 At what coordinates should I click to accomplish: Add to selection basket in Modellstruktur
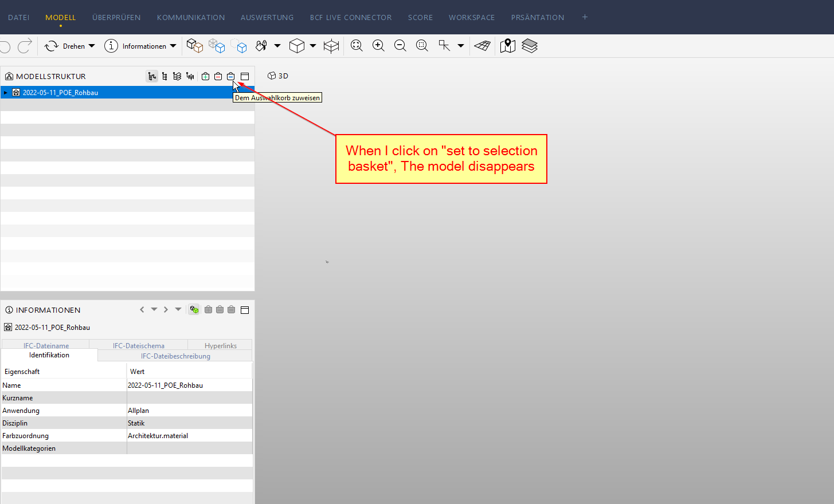pos(205,76)
